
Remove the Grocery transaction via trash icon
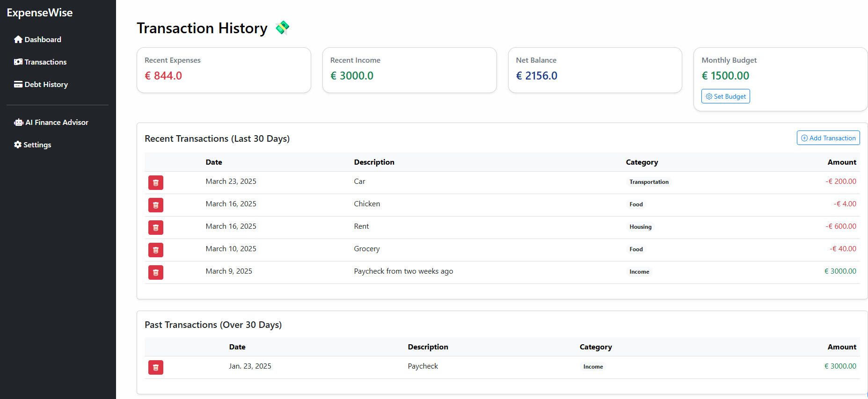coord(156,250)
